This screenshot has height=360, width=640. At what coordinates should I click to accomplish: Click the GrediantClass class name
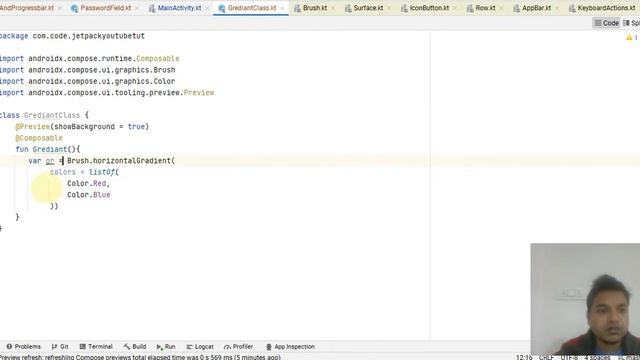(52, 116)
